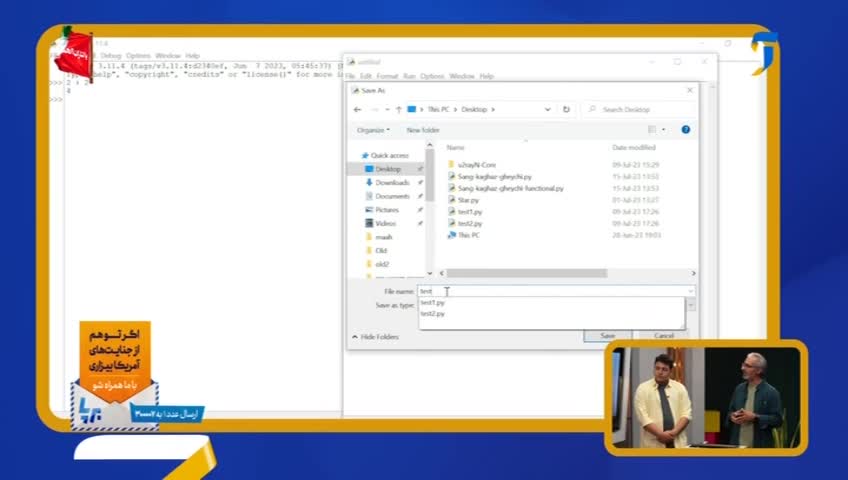Open Edit menu in the untitled editor window
Screen dimensions: 848x480
point(366,76)
